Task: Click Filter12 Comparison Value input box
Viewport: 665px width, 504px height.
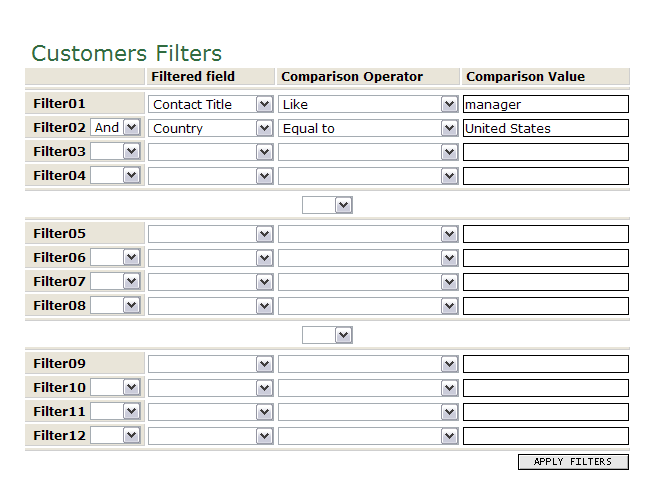Action: coord(545,436)
